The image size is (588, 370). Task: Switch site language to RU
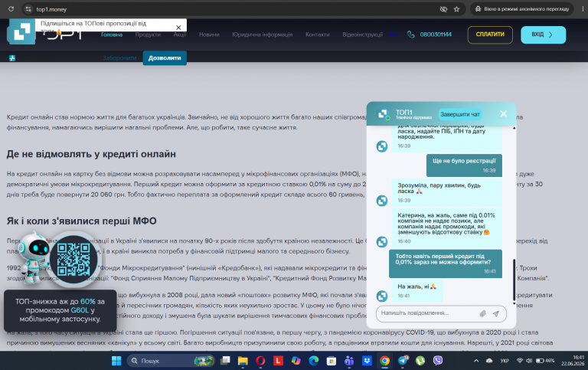(x=394, y=34)
